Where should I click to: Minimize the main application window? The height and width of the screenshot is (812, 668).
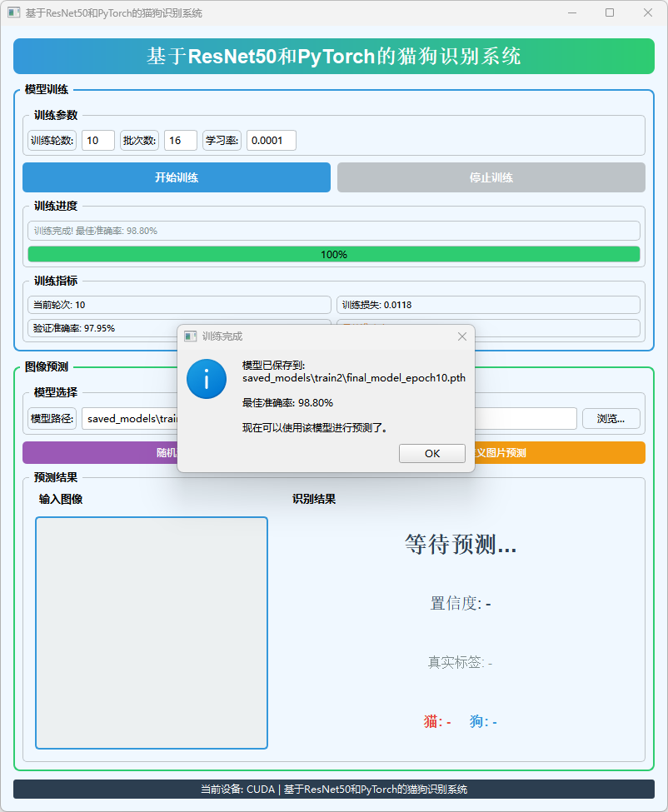pos(571,13)
